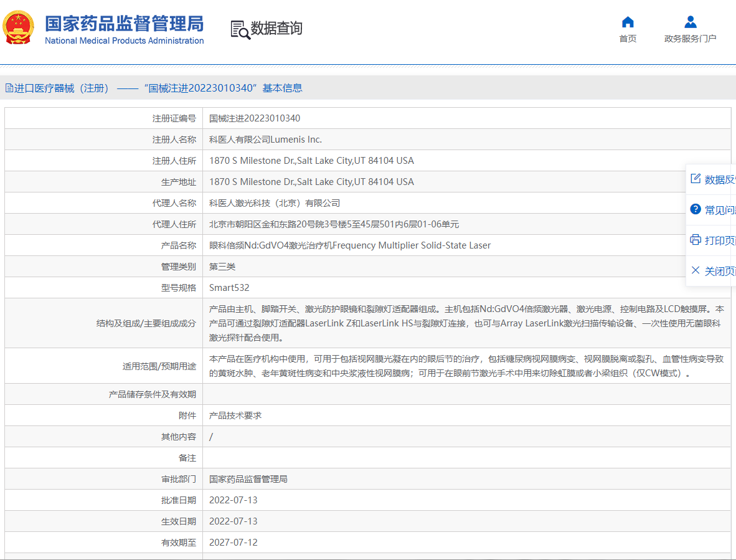
Task: Open the 常见问题 side panel label
Action: [x=720, y=211]
